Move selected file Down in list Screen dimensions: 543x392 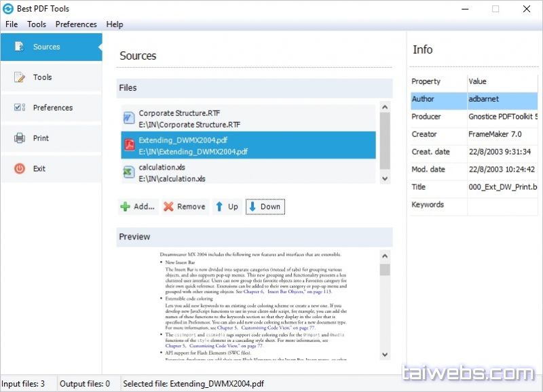pos(265,207)
